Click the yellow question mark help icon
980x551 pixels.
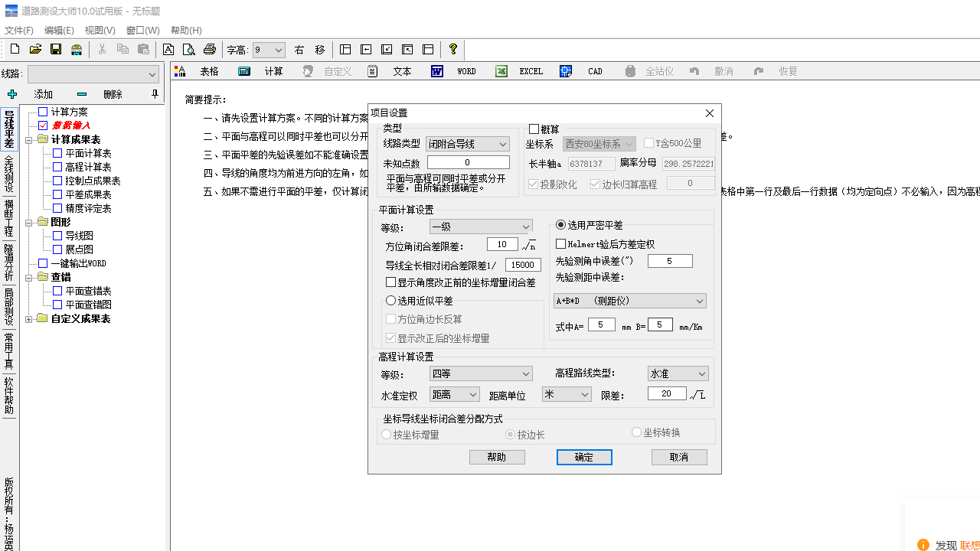coord(453,50)
